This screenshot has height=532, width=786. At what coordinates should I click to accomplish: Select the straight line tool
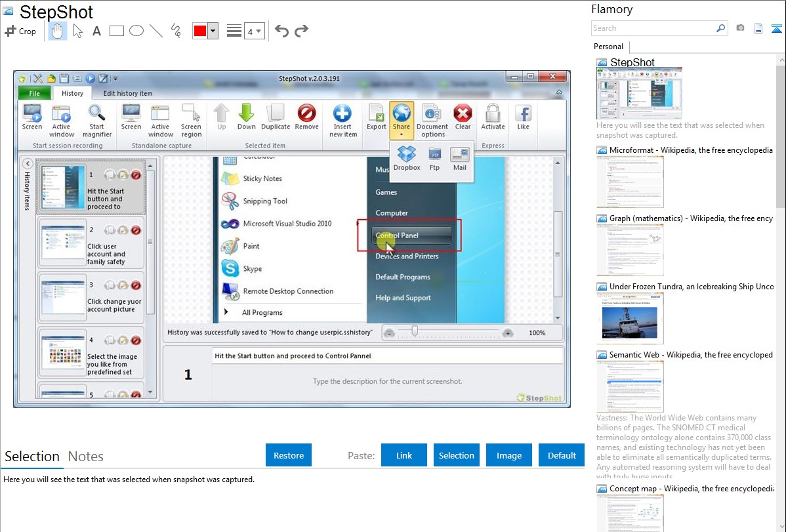(x=156, y=31)
